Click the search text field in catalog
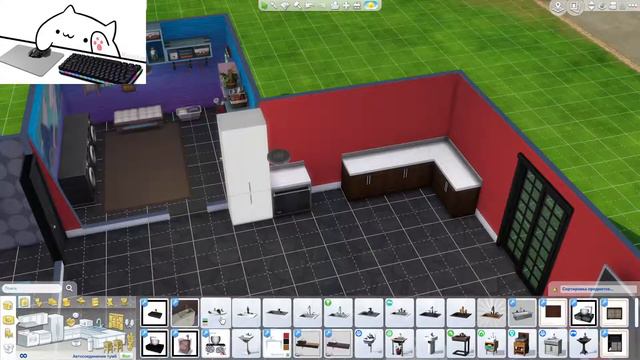Screen dimensions: 640x360 [x=32, y=288]
